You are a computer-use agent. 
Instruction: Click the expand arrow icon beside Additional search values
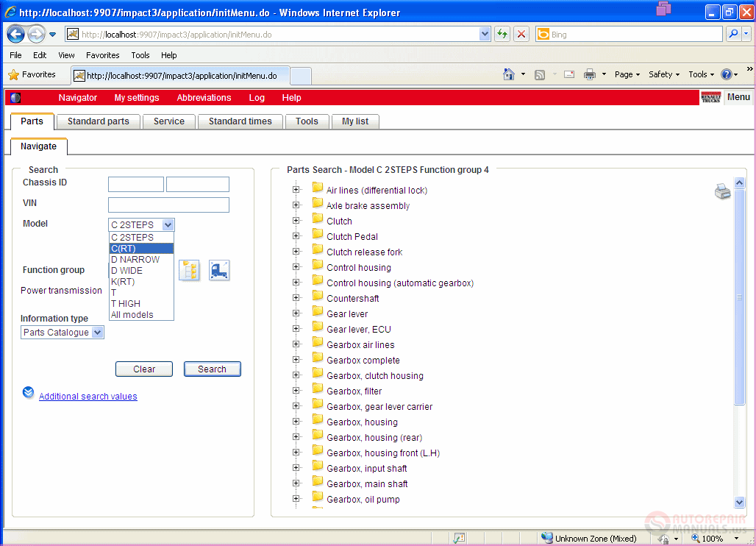(28, 393)
